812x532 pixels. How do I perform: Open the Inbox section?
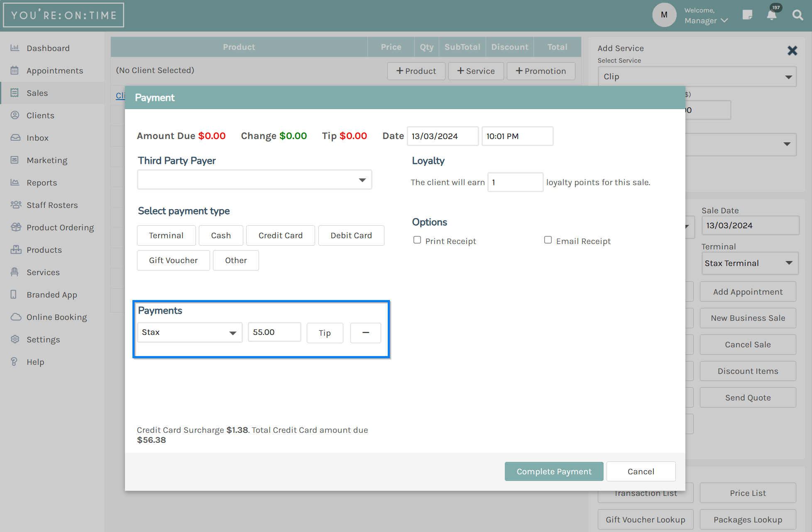click(38, 137)
